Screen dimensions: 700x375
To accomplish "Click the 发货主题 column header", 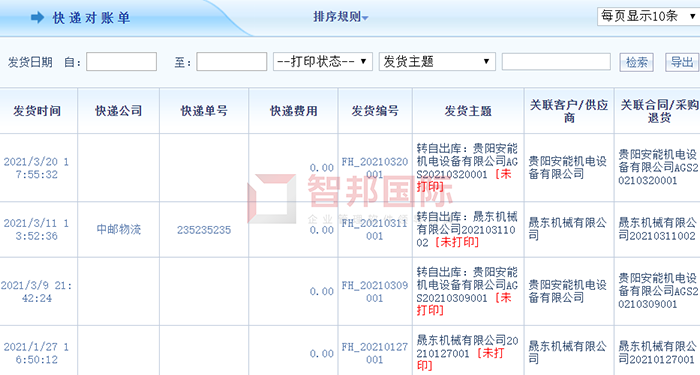I will tap(468, 111).
